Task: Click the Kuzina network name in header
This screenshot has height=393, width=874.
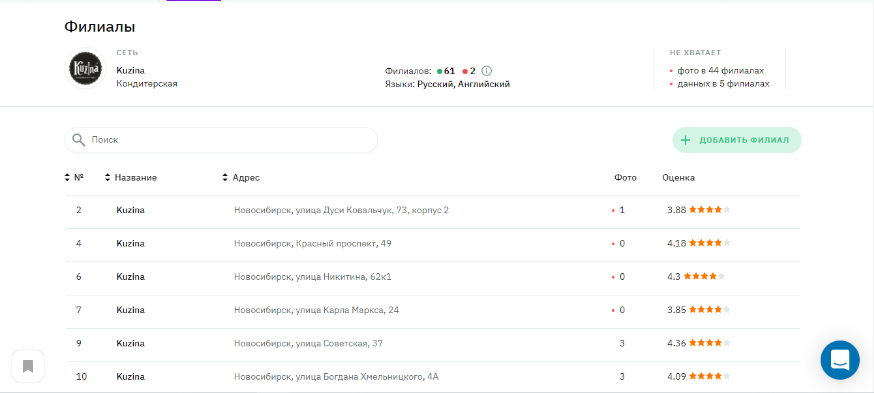Action: 130,71
